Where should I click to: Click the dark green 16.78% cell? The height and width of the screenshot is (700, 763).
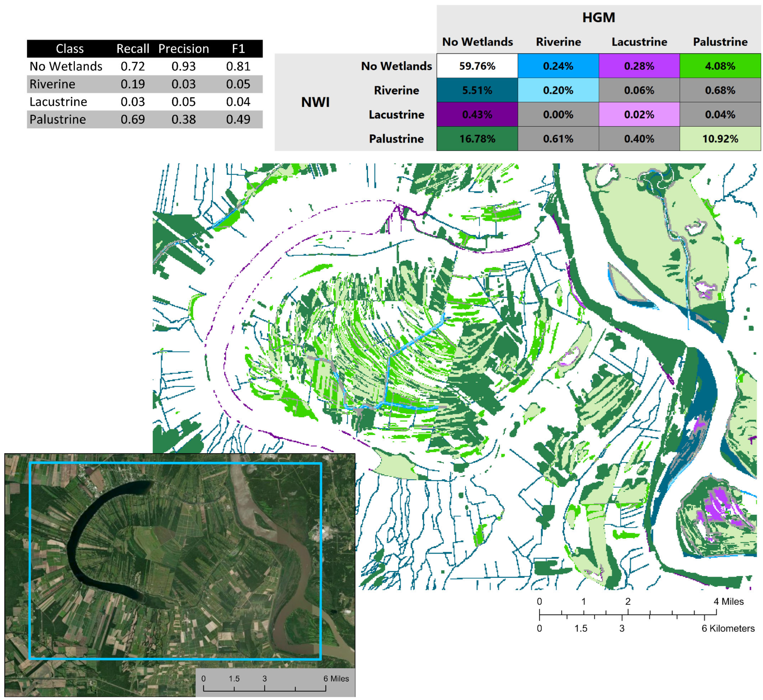point(477,139)
